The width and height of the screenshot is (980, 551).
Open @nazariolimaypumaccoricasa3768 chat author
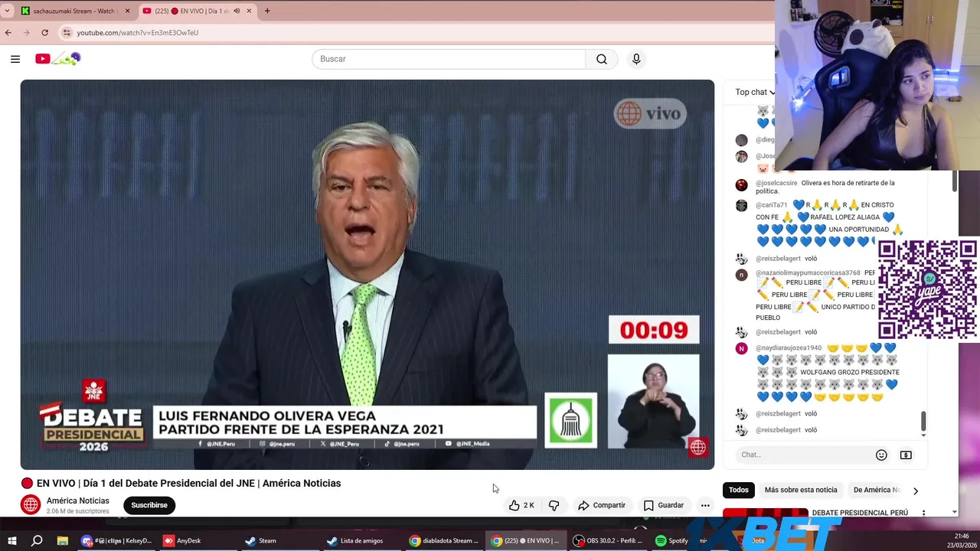pos(808,272)
